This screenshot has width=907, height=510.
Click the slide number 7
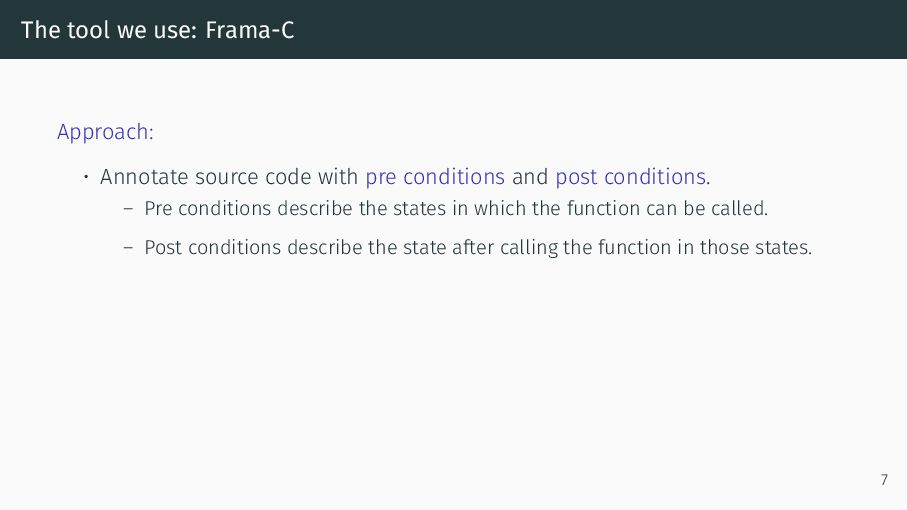point(884,479)
